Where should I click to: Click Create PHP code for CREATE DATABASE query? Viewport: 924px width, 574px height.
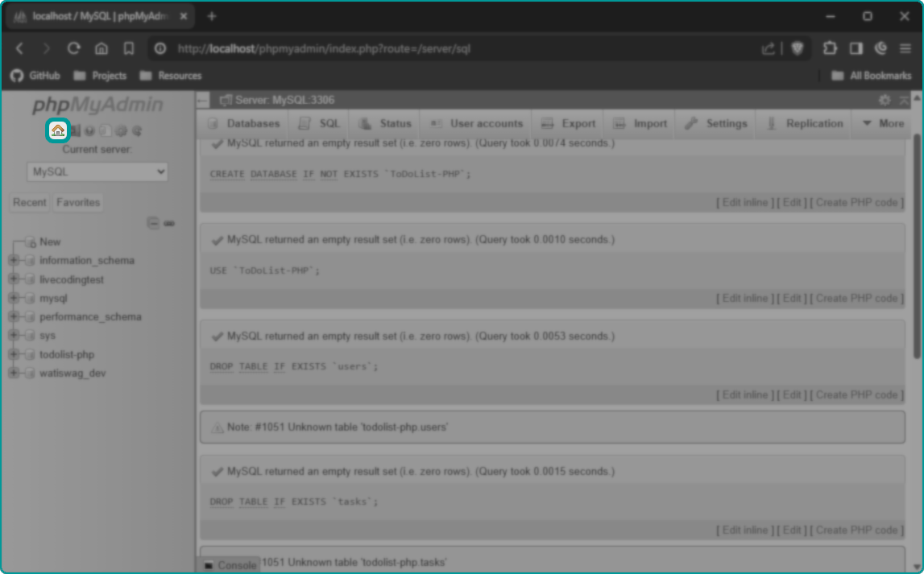(857, 203)
